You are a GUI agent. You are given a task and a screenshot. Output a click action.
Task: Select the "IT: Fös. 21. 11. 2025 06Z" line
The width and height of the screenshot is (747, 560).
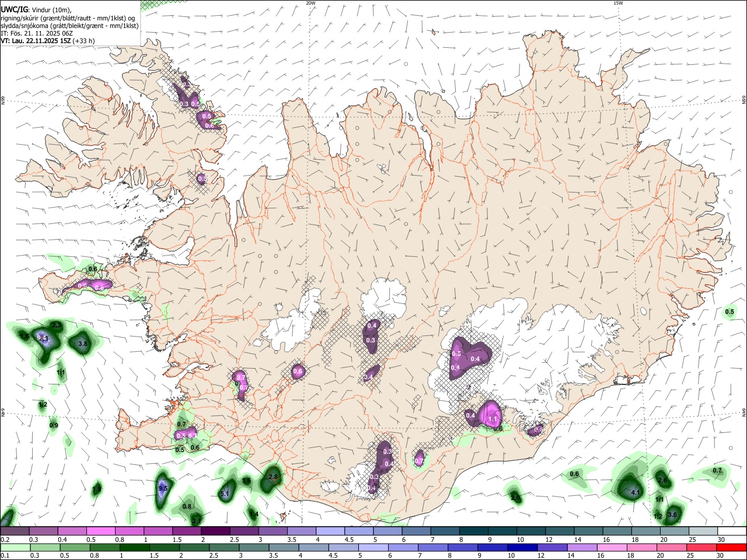point(37,33)
